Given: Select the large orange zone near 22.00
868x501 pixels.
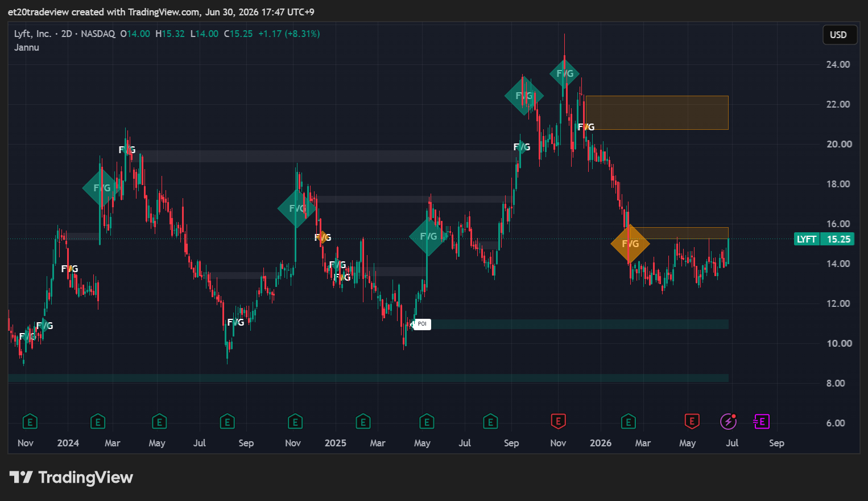Looking at the screenshot, I should click(x=656, y=113).
